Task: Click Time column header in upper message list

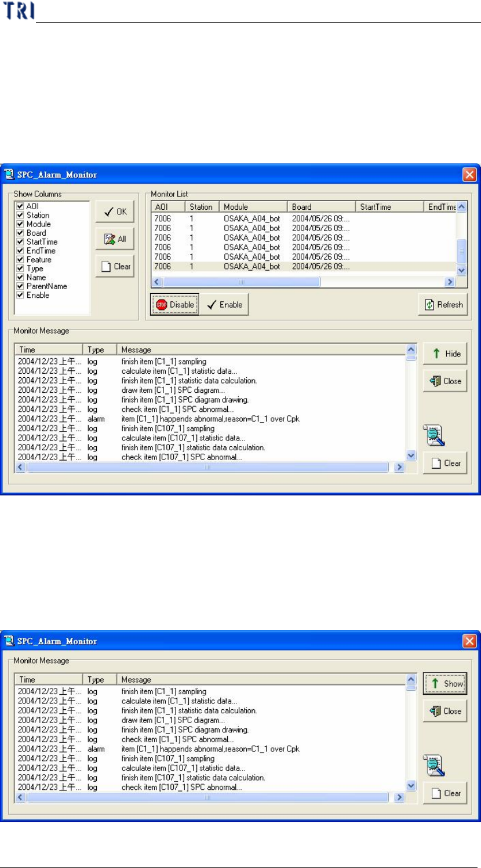Action: coord(49,350)
